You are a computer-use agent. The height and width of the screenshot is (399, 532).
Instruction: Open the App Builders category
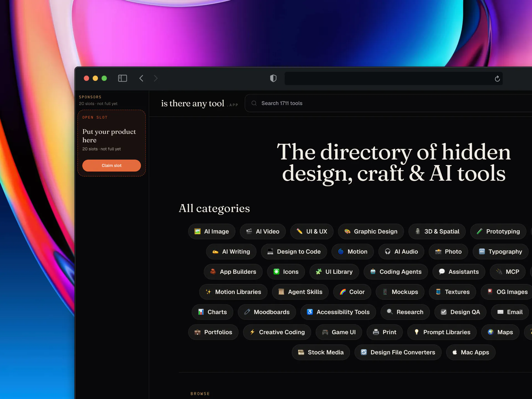pos(233,272)
